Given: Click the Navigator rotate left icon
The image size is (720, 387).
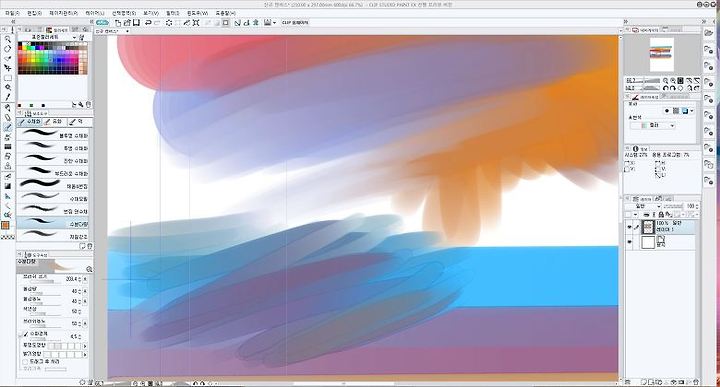Looking at the screenshot, I should pyautogui.click(x=665, y=88).
